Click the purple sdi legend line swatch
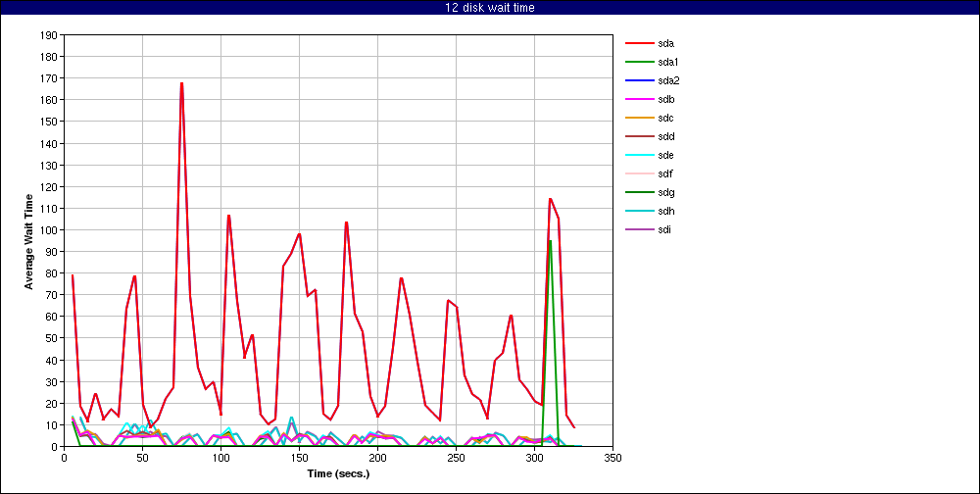Viewport: 980px width, 494px height. pos(639,229)
